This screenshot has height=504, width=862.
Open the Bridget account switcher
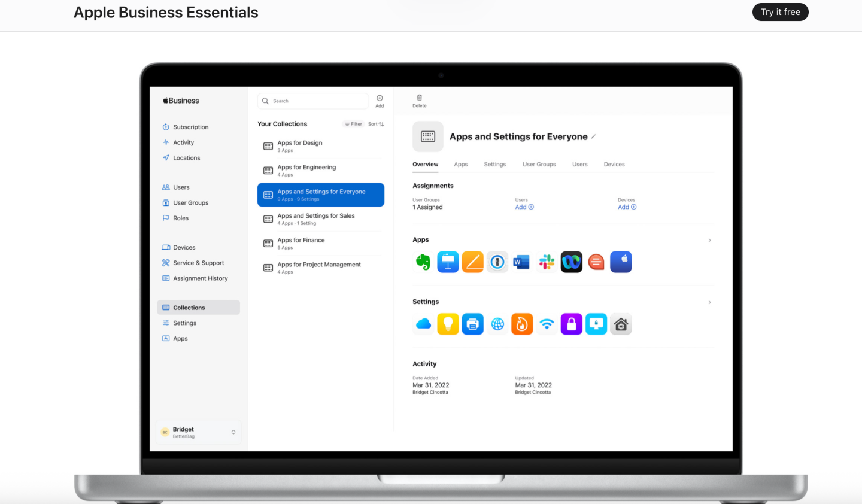(x=199, y=432)
